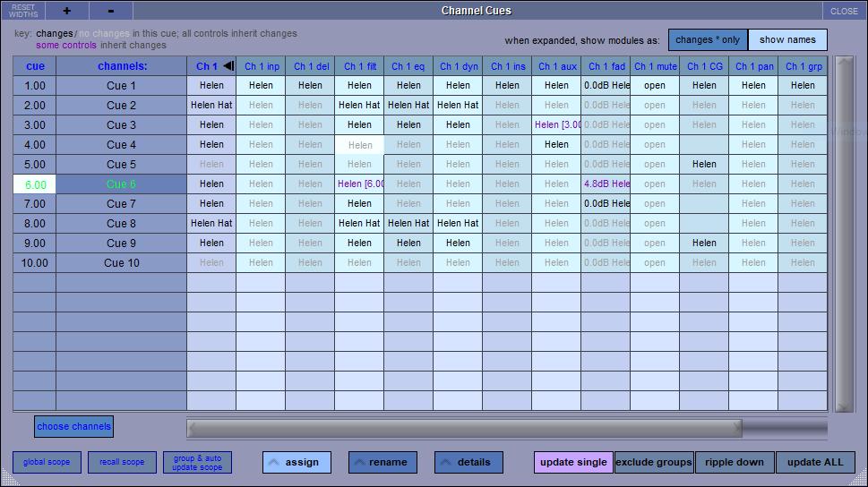868x487 pixels.
Task: Click the horizontal scrollbar left arrow
Action: pos(192,428)
